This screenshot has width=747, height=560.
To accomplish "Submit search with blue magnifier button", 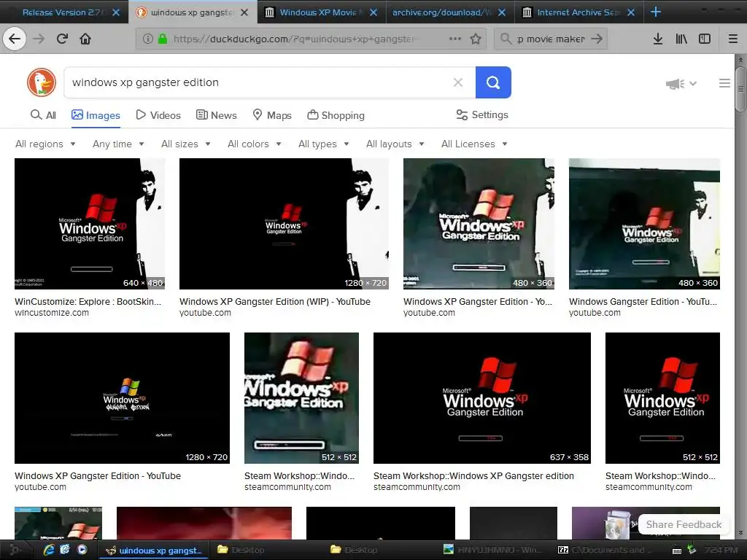I will tap(493, 82).
